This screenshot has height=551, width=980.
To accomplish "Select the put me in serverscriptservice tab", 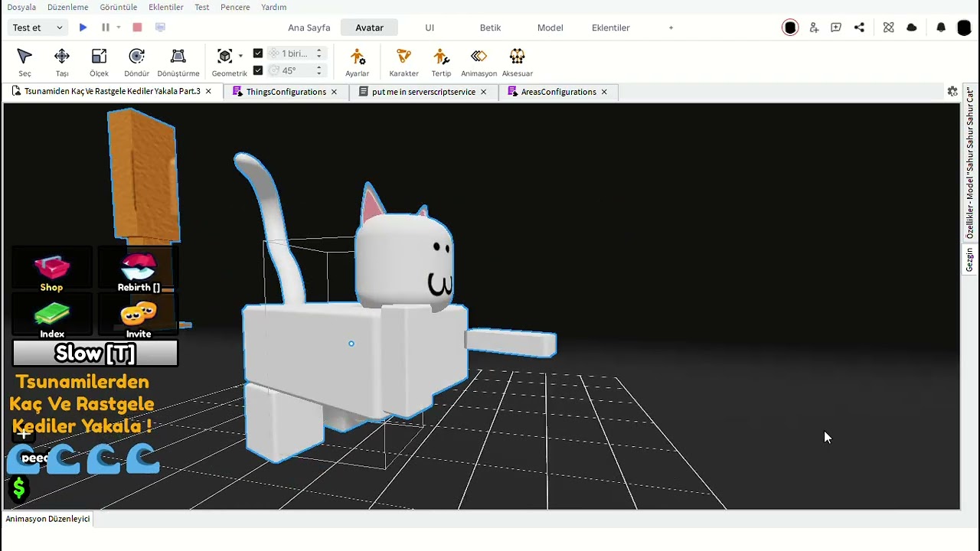I will pyautogui.click(x=423, y=92).
